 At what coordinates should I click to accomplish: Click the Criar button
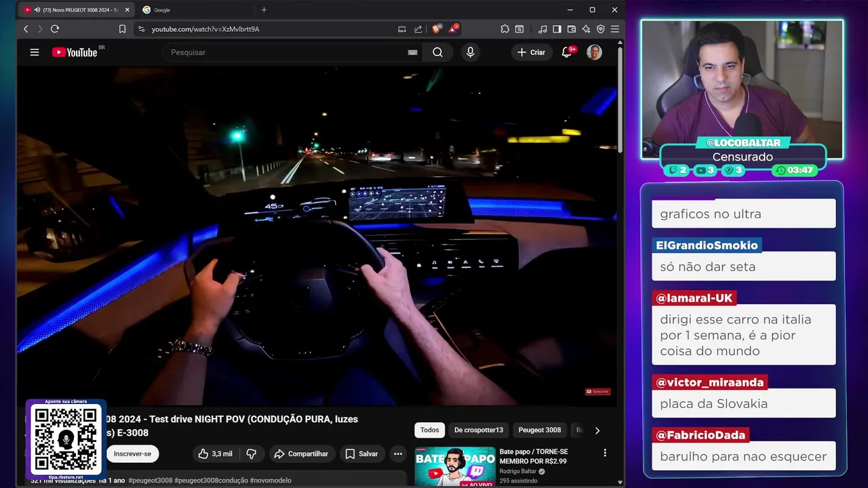pyautogui.click(x=531, y=52)
